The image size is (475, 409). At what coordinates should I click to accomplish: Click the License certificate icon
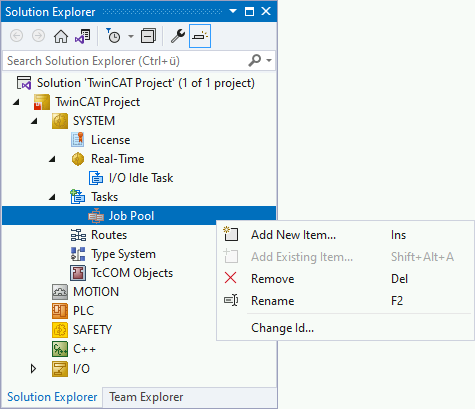pyautogui.click(x=78, y=140)
